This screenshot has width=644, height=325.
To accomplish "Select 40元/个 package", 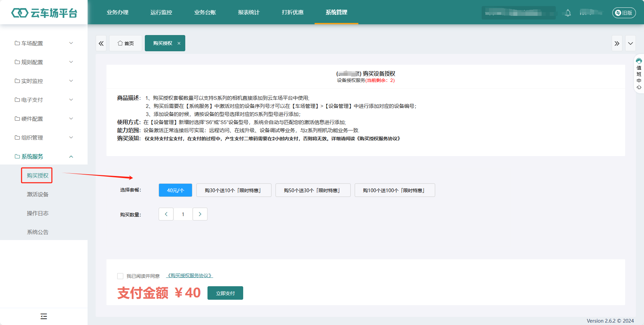I will point(175,190).
